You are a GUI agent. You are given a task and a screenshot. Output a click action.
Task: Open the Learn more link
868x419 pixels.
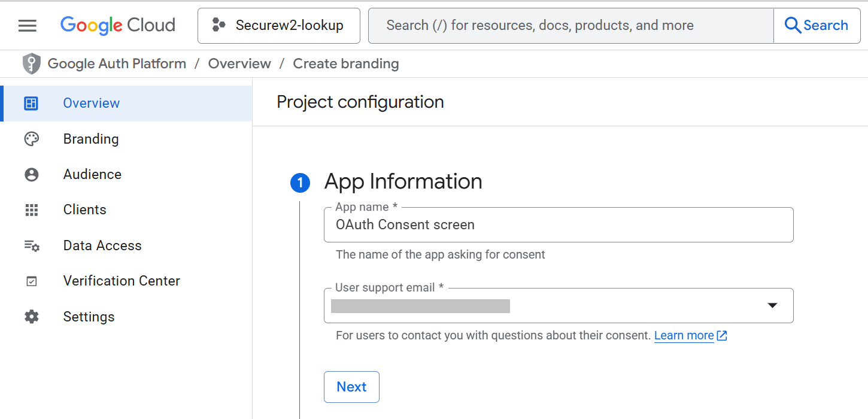click(684, 336)
